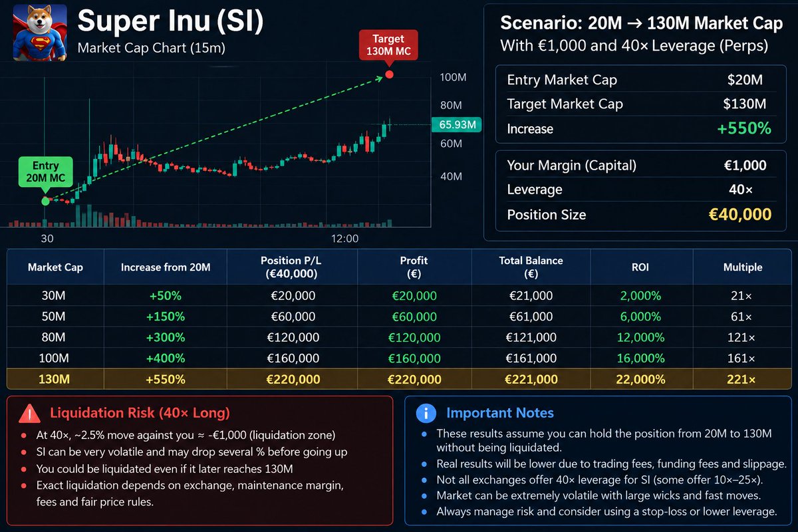
Task: Click the 16,000% ROI cell
Action: click(640, 358)
